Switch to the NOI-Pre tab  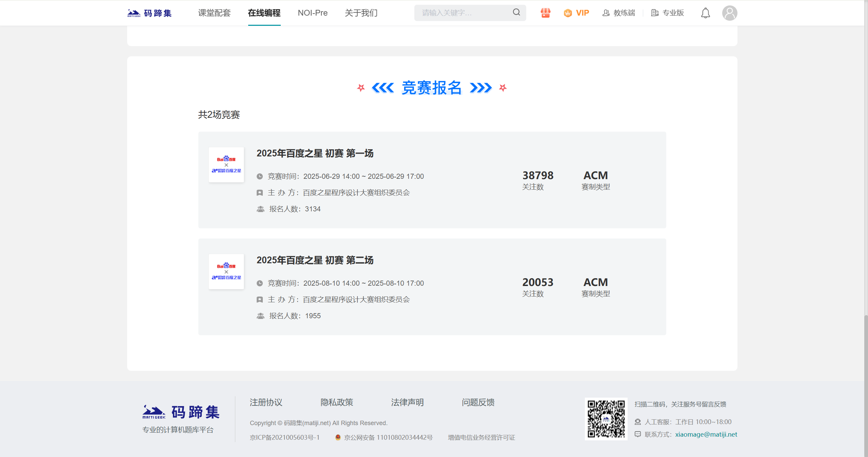pos(312,13)
